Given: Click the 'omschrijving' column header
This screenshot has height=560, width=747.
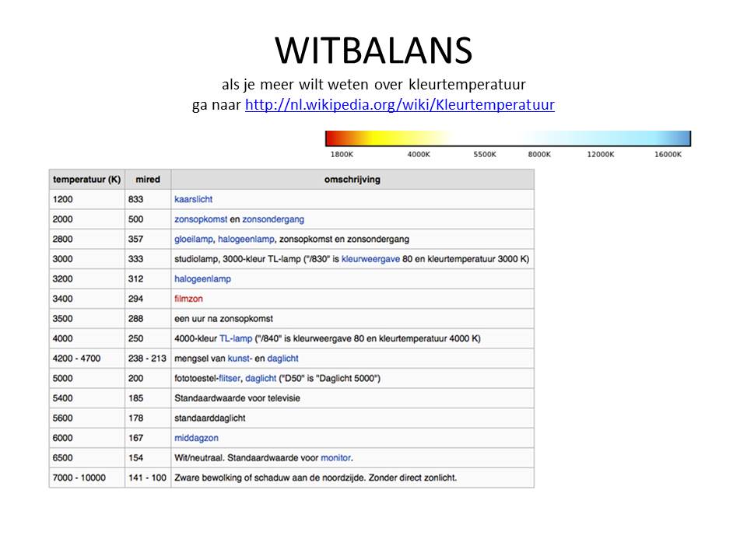Looking at the screenshot, I should (352, 180).
